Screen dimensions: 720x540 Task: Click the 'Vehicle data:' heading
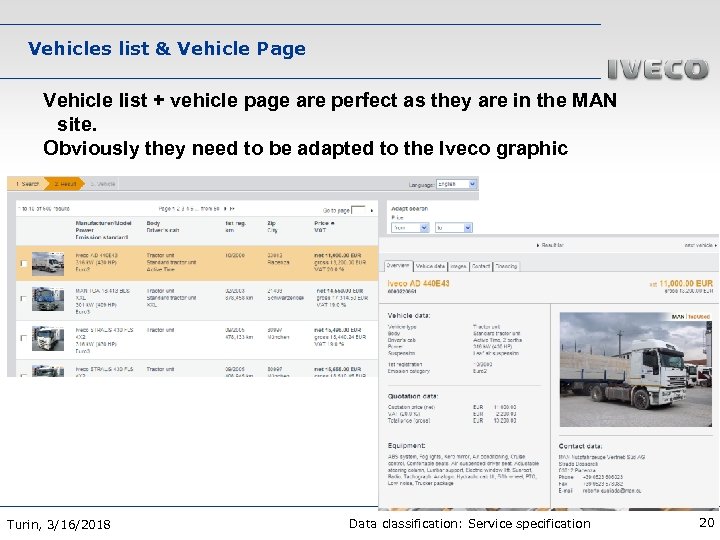[x=409, y=315]
